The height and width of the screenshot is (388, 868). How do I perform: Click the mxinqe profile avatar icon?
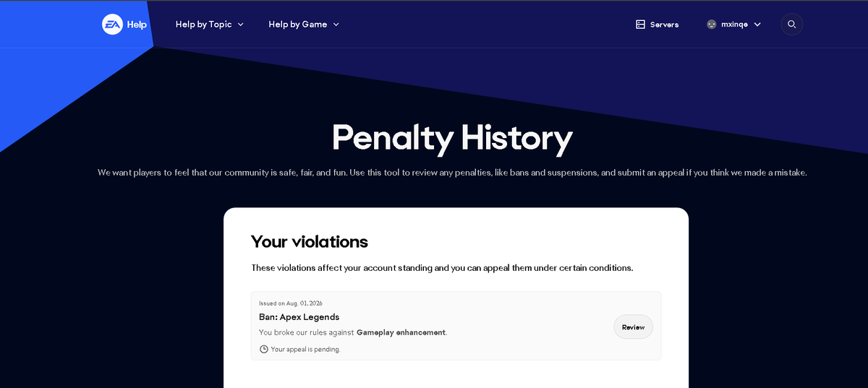[712, 24]
